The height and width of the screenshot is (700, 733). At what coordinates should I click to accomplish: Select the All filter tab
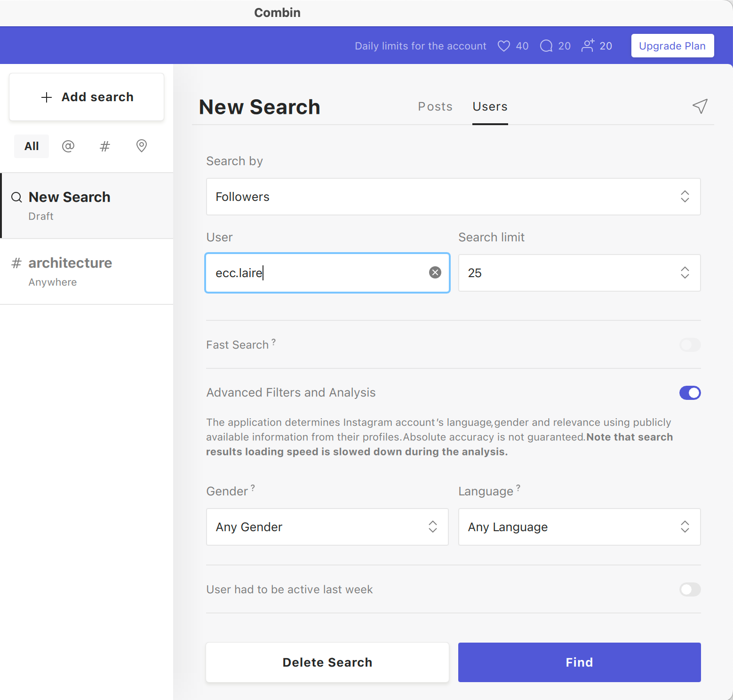(x=32, y=146)
